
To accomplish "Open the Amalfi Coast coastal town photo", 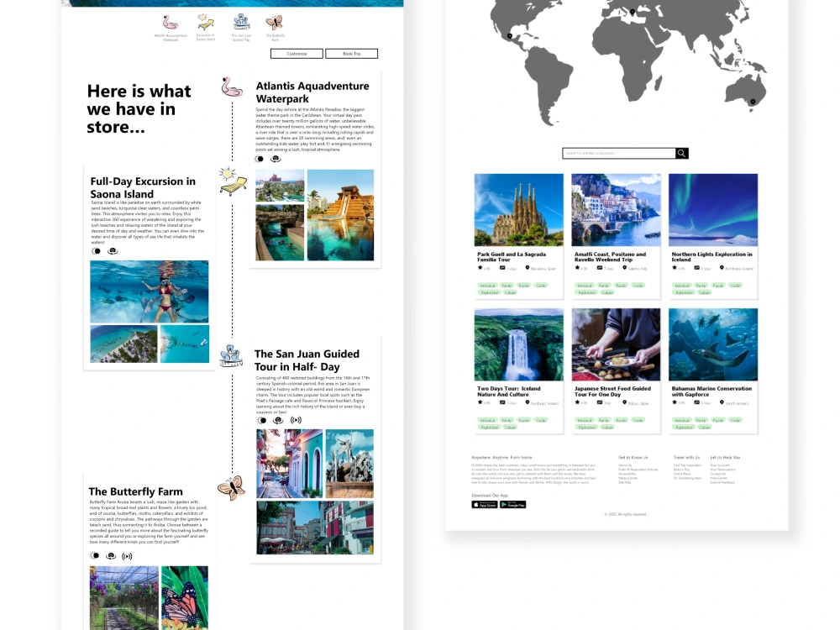I will point(616,209).
